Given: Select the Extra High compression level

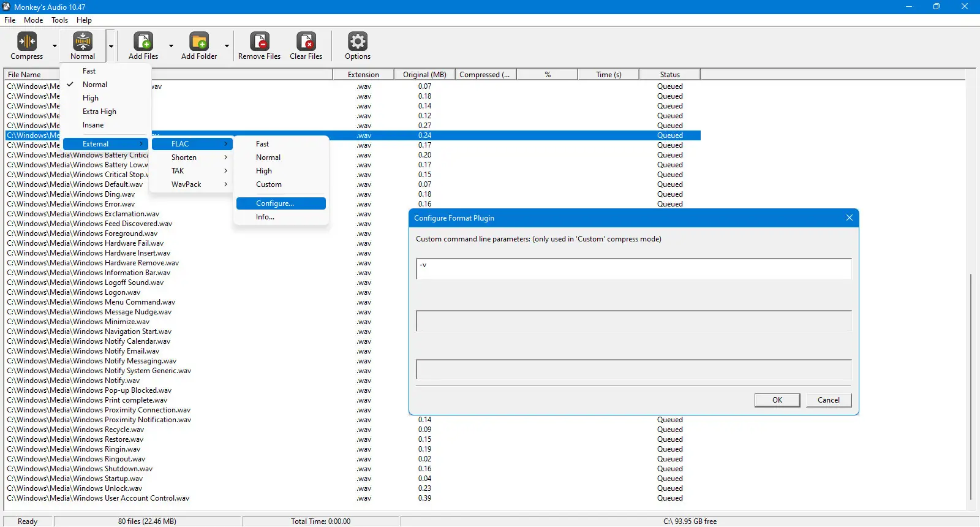Looking at the screenshot, I should click(106, 112).
